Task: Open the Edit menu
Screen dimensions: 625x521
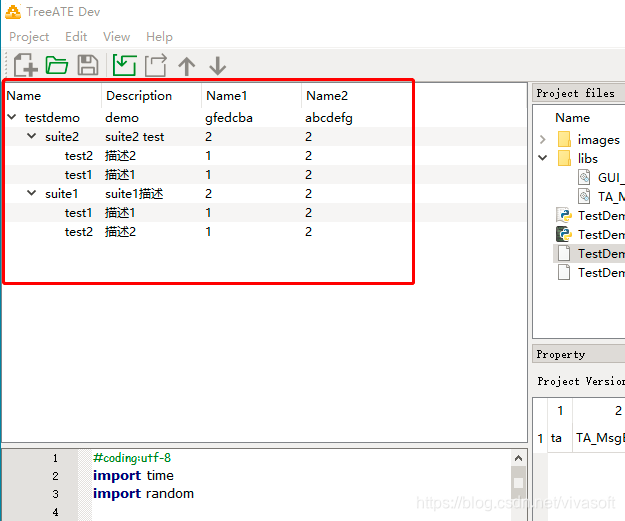Action: click(76, 37)
